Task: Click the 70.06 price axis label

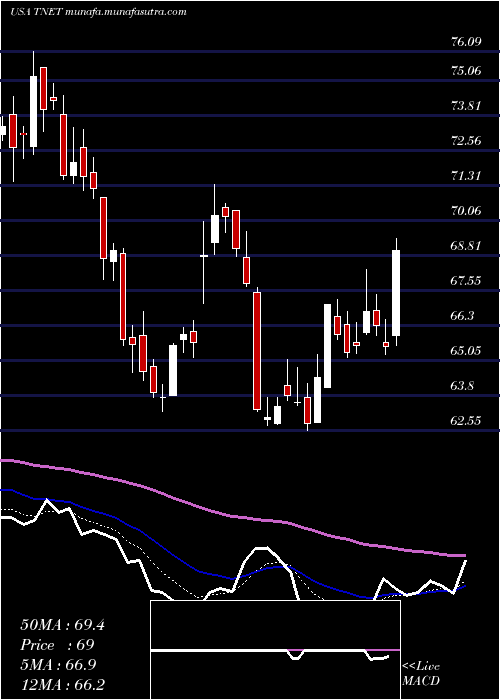Action: click(x=466, y=211)
